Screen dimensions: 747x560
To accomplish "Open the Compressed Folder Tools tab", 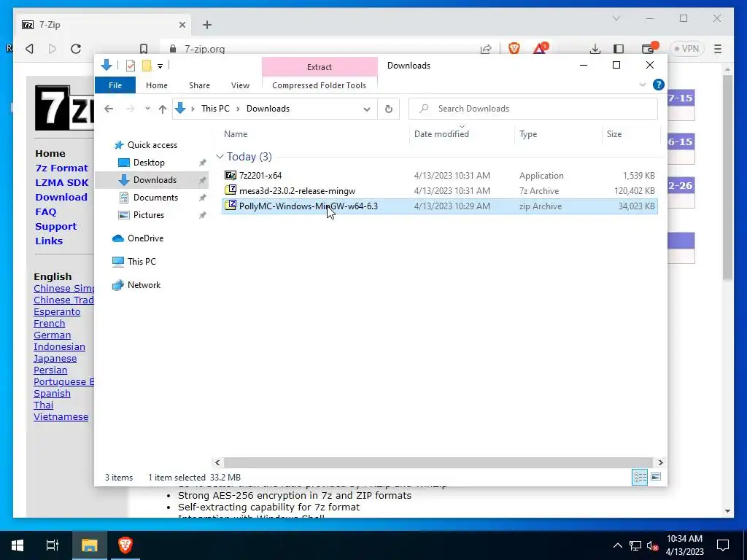I will coord(320,85).
